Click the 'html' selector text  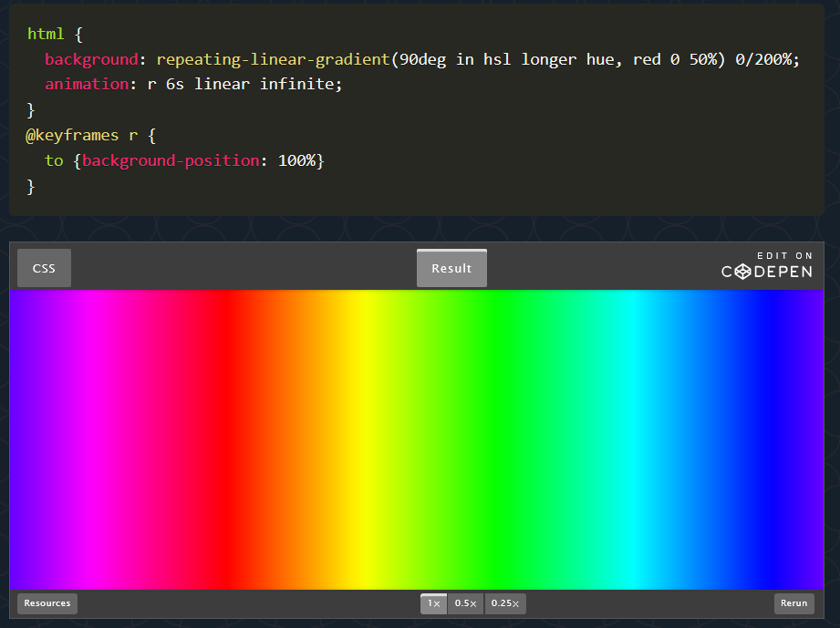click(x=46, y=34)
